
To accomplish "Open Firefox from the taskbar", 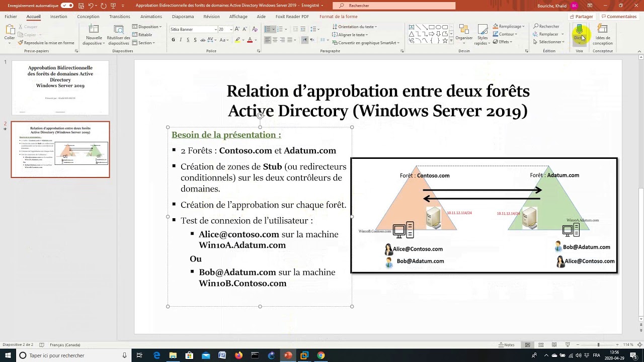I will pyautogui.click(x=238, y=355).
